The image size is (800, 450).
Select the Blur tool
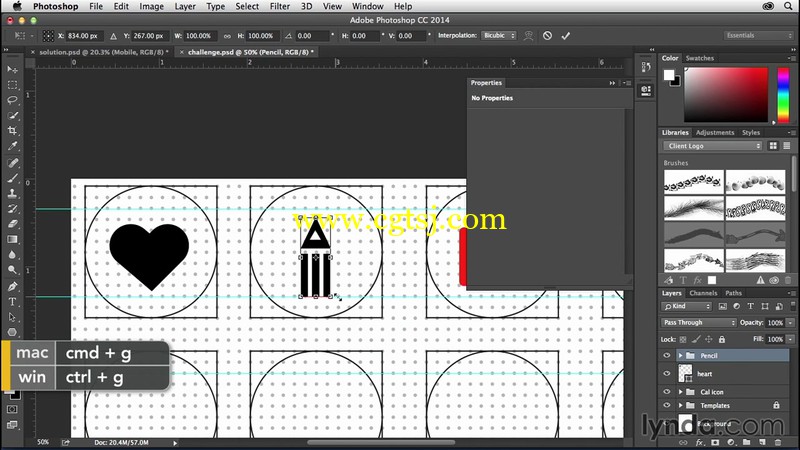pyautogui.click(x=12, y=255)
